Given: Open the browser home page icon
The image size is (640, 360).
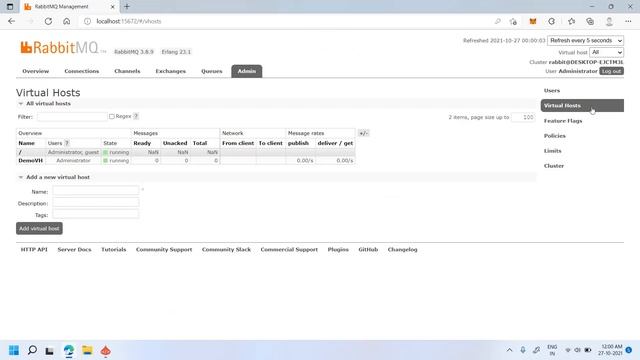Looking at the screenshot, I should pos(67,21).
